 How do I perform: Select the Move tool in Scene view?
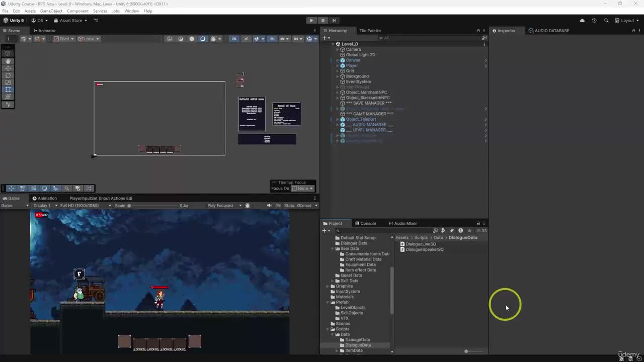pyautogui.click(x=8, y=68)
